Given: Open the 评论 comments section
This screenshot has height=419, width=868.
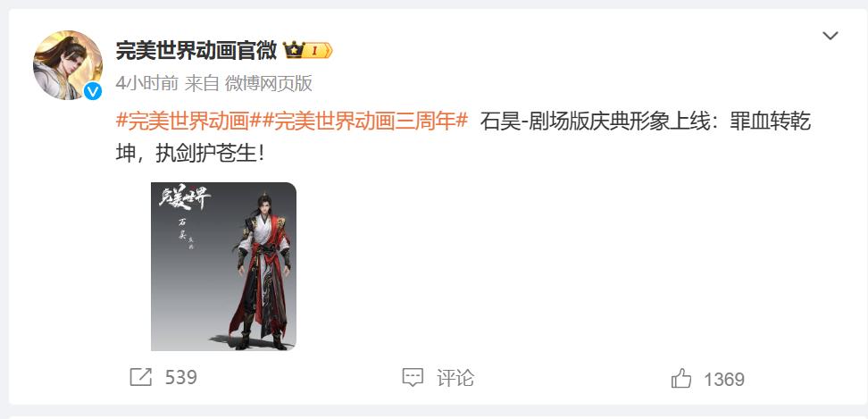Looking at the screenshot, I should [x=455, y=379].
